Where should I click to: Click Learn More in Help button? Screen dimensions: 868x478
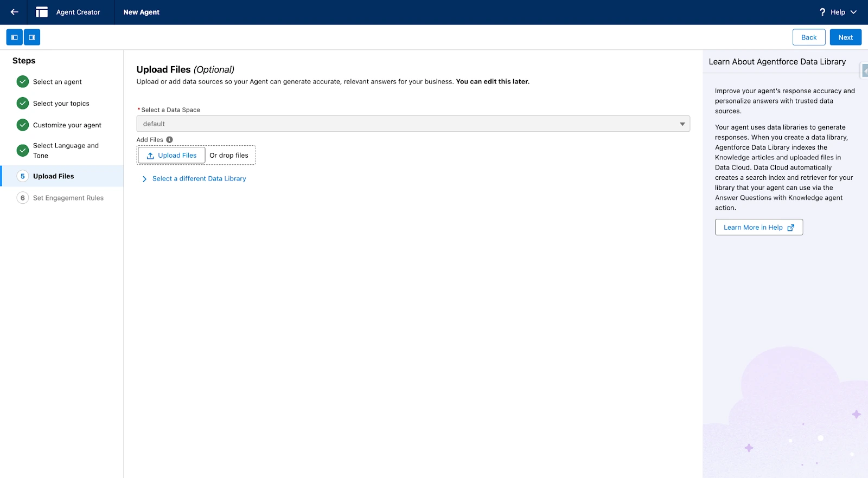coord(759,228)
